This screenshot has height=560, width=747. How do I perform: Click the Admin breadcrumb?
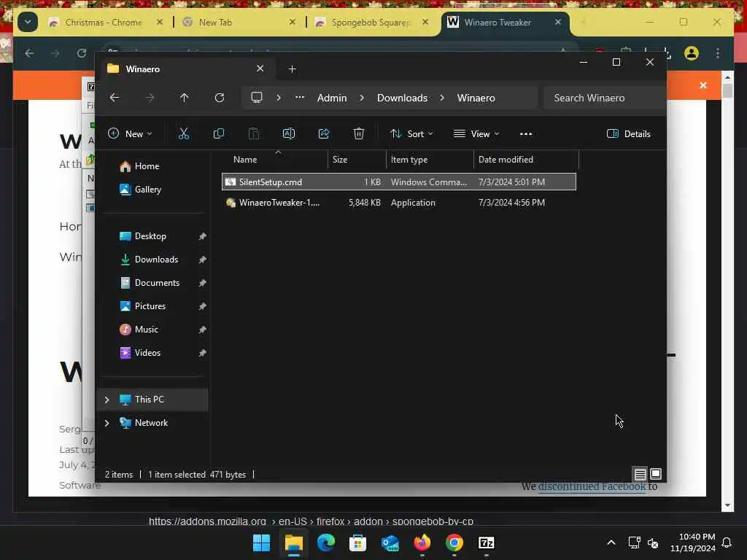(332, 98)
